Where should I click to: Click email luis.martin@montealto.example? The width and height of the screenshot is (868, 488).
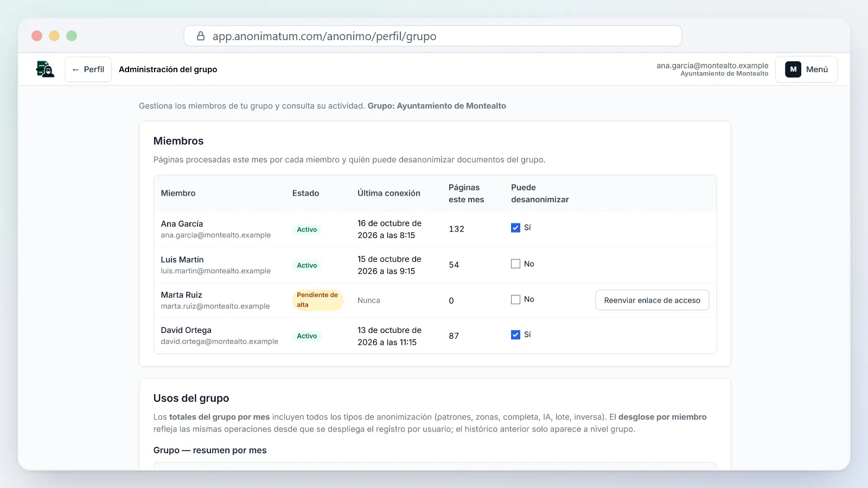coord(215,271)
